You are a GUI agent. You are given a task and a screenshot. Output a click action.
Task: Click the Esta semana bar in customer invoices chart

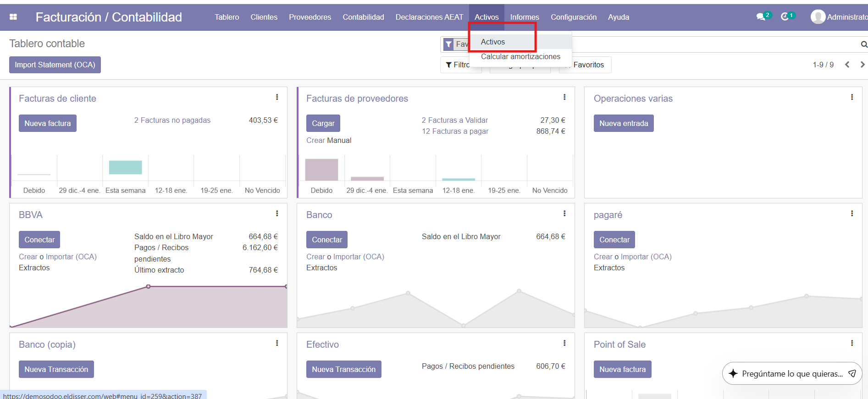tap(125, 168)
